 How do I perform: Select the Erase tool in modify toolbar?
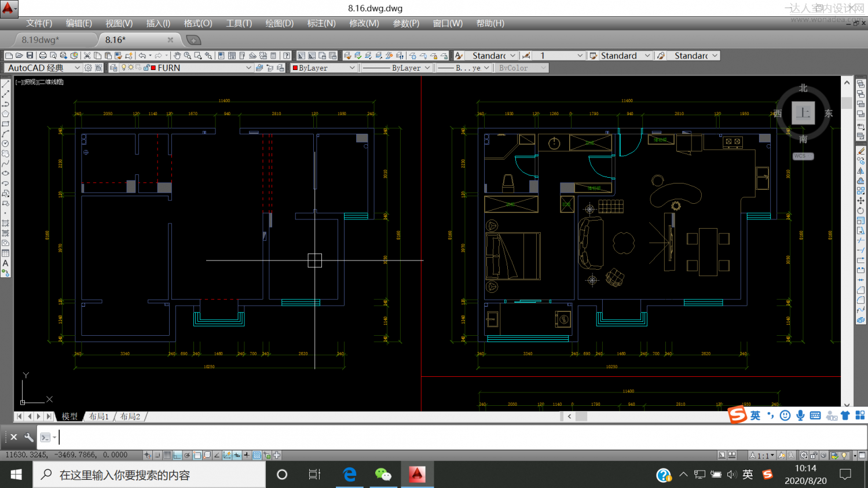coord(861,151)
